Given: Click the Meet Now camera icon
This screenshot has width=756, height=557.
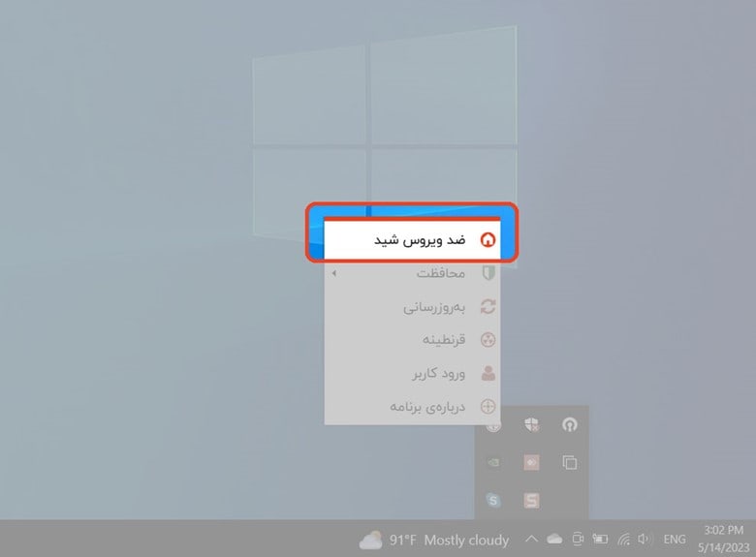Looking at the screenshot, I should point(578,539).
